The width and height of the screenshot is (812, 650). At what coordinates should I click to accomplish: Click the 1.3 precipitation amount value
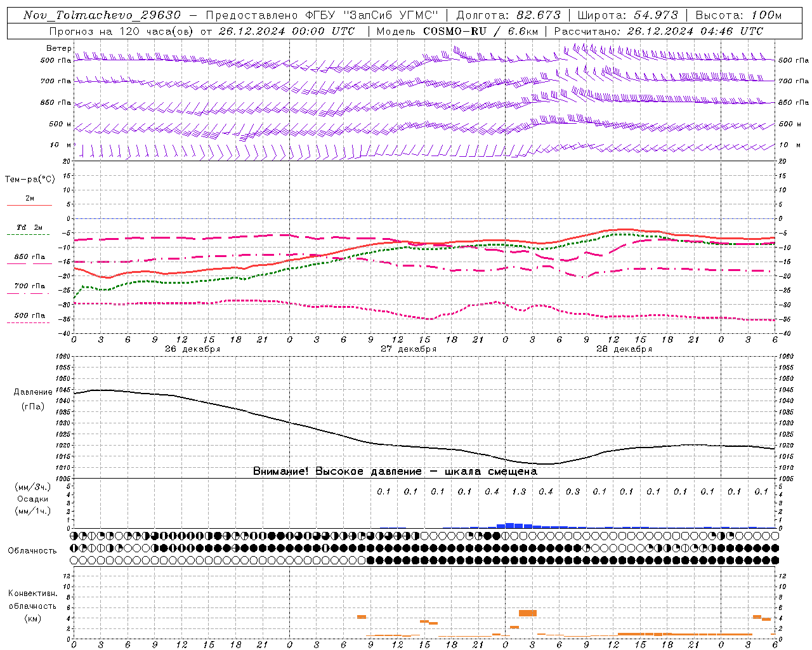(519, 492)
